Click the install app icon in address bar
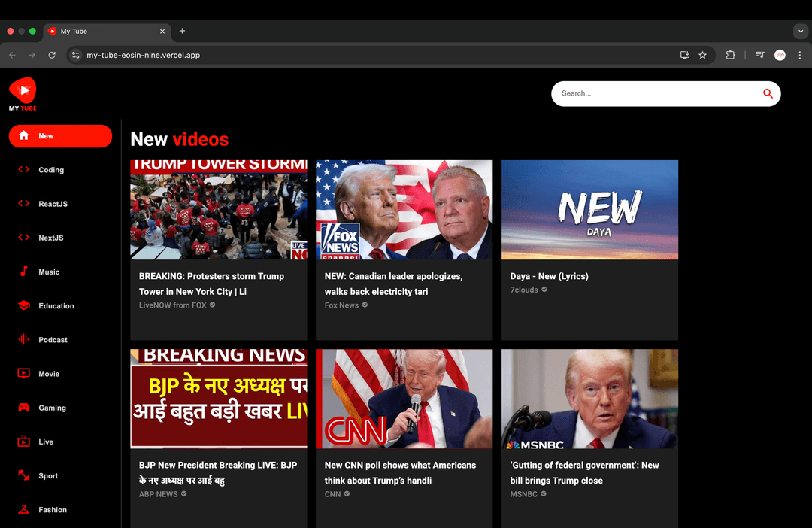This screenshot has height=528, width=812. 685,55
